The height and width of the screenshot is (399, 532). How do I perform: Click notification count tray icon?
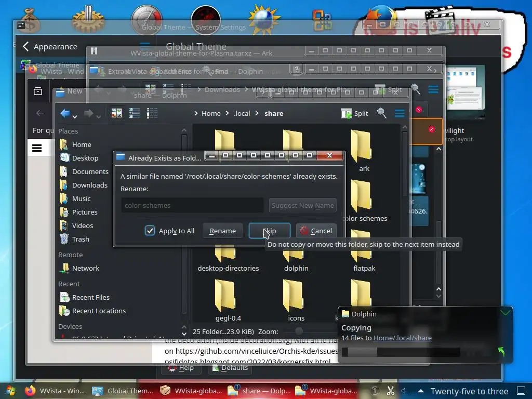pos(375,391)
